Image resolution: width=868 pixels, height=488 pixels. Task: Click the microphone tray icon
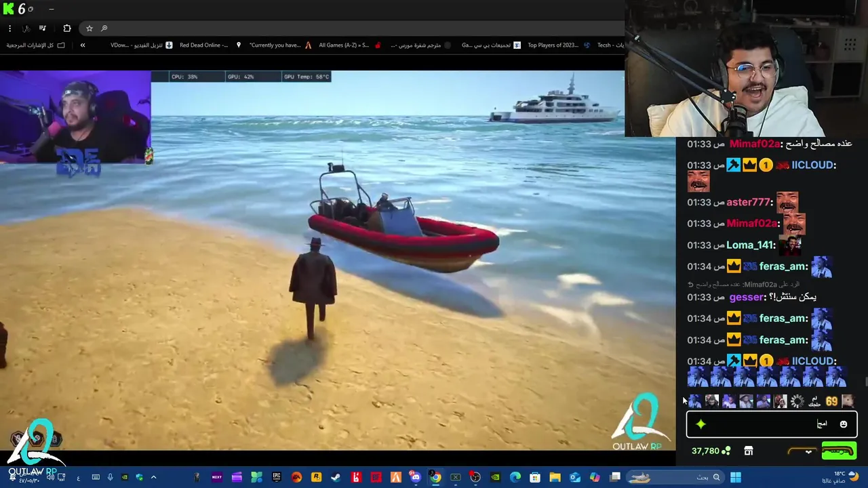110,477
